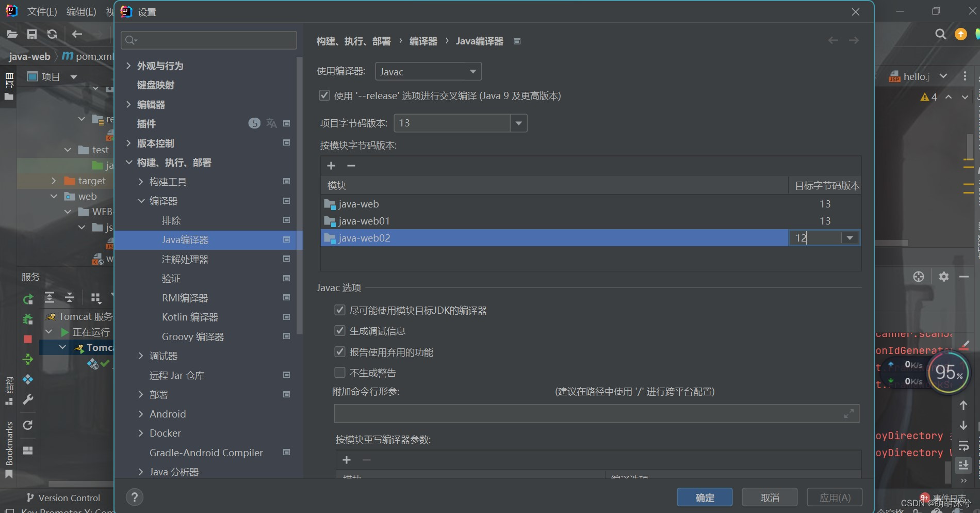Click the help question mark icon
Image resolution: width=980 pixels, height=513 pixels.
pyautogui.click(x=135, y=497)
